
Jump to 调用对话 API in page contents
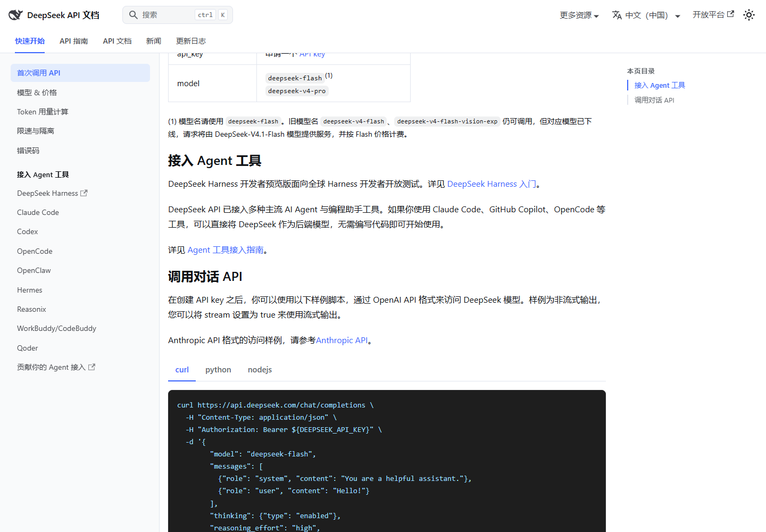[654, 100]
